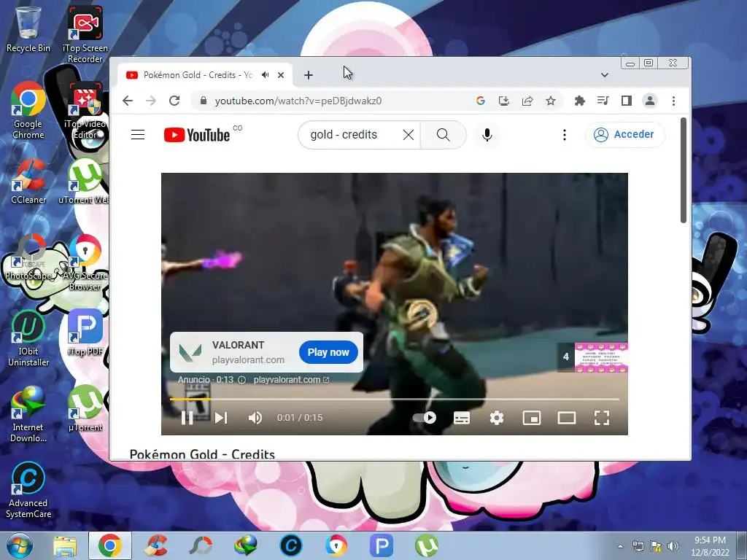This screenshot has width=747, height=560.
Task: Select the iTop PDF desktop icon
Action: [x=85, y=332]
